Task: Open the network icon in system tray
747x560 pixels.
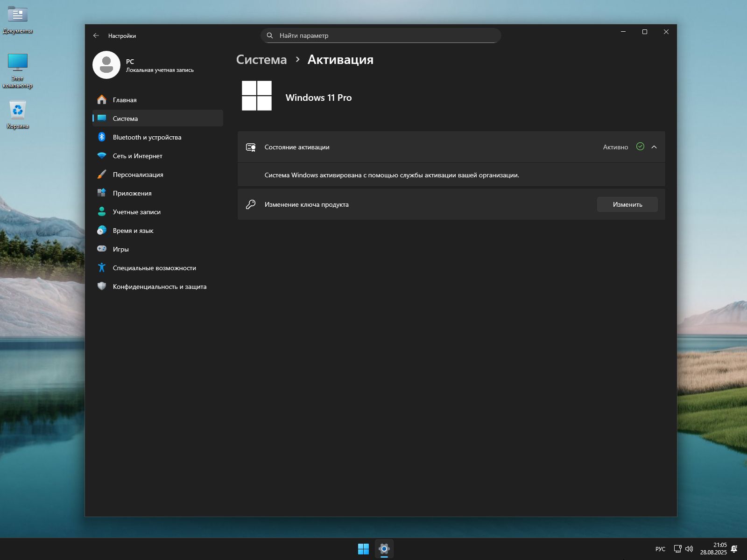Action: coord(677,549)
